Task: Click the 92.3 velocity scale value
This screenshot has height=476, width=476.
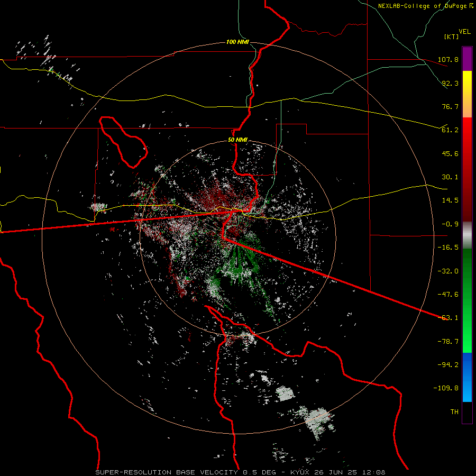Action: (x=450, y=83)
